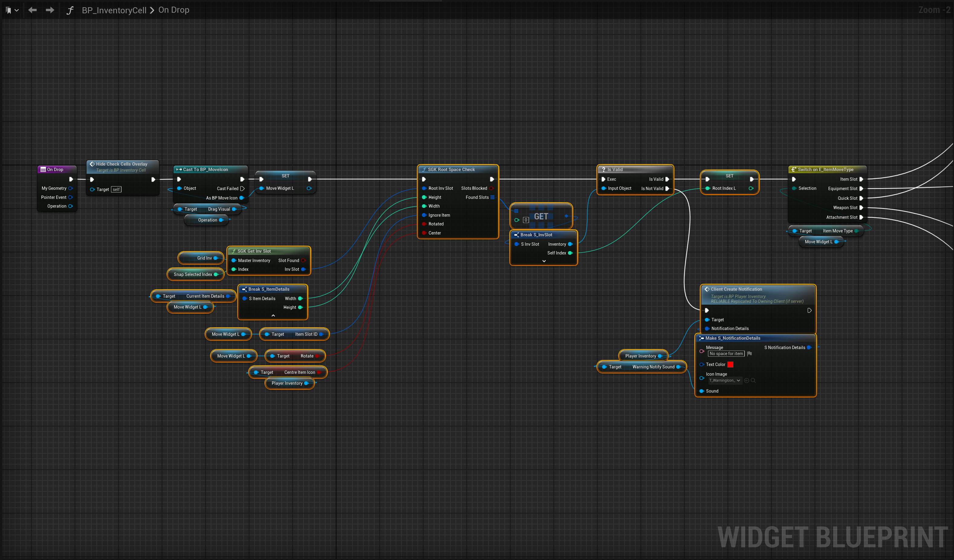The width and height of the screenshot is (954, 560).
Task: Click the forward navigation arrow
Action: coord(50,10)
